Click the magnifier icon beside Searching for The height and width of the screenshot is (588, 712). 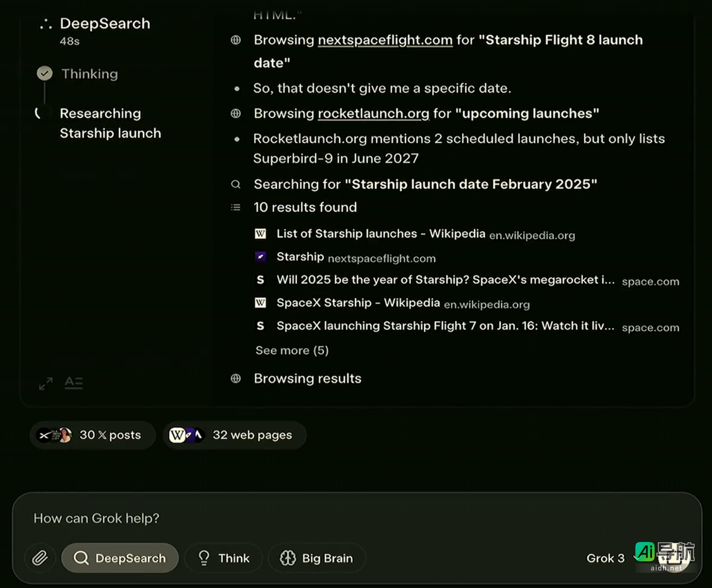coord(236,184)
